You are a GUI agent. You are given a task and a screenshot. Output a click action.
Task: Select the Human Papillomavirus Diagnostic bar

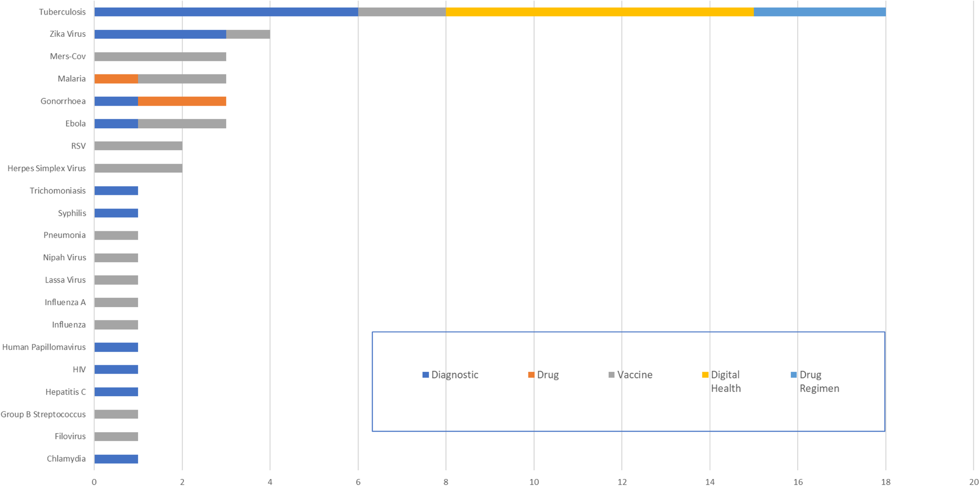coord(116,347)
